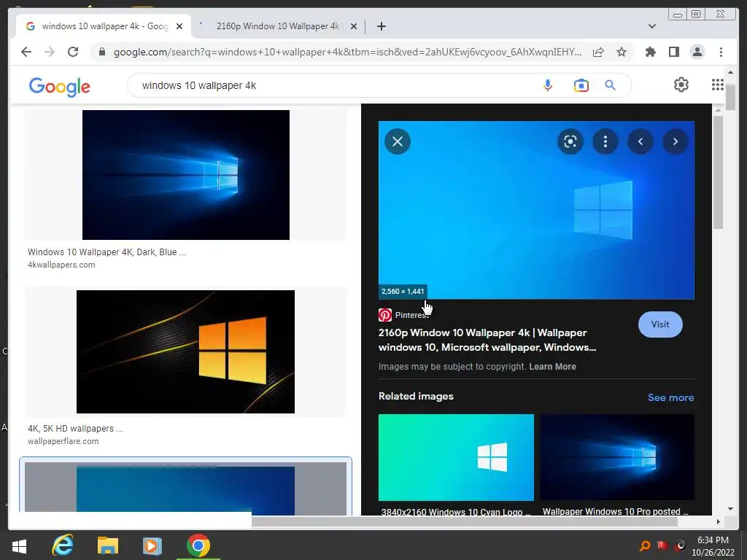Open a new browser tab
Image resolution: width=747 pixels, height=560 pixels.
point(381,26)
